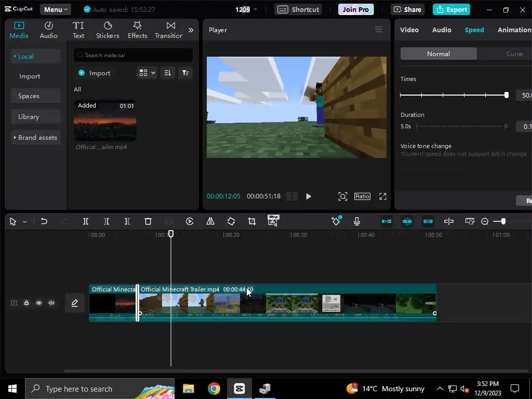Open the grid view mode dropdown
This screenshot has height=399, width=532.
pyautogui.click(x=147, y=73)
